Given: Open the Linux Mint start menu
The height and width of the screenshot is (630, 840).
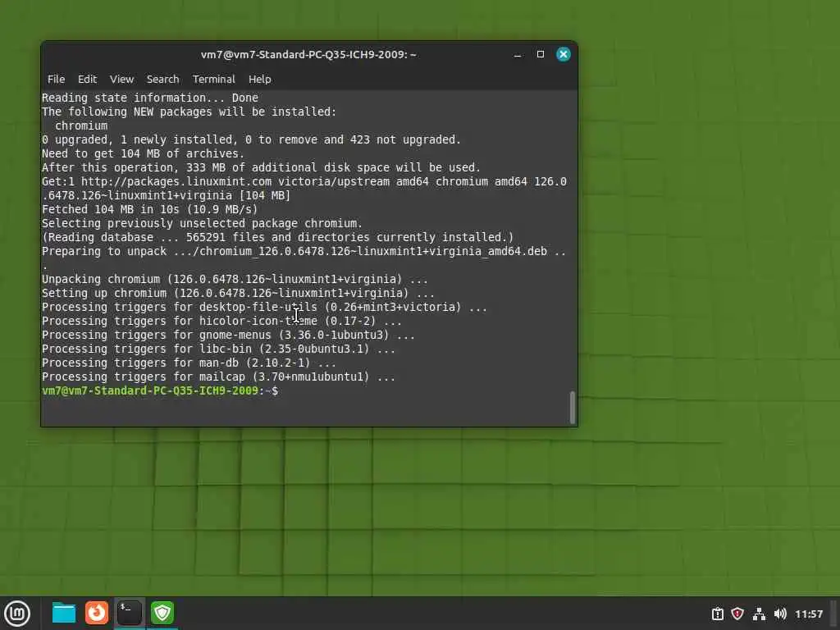Looking at the screenshot, I should pos(17,614).
